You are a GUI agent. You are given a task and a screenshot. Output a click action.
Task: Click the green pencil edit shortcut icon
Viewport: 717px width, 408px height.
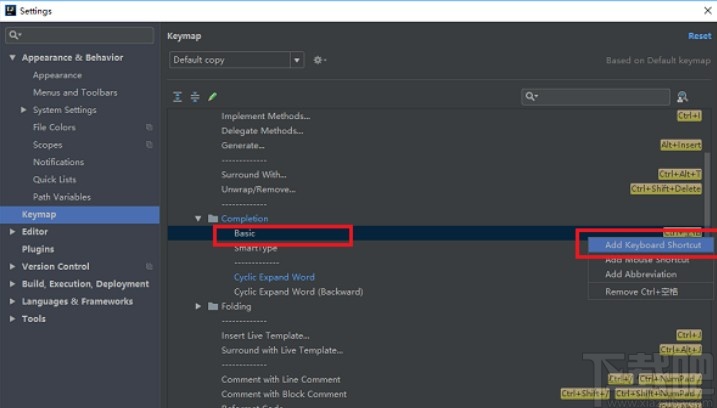212,97
